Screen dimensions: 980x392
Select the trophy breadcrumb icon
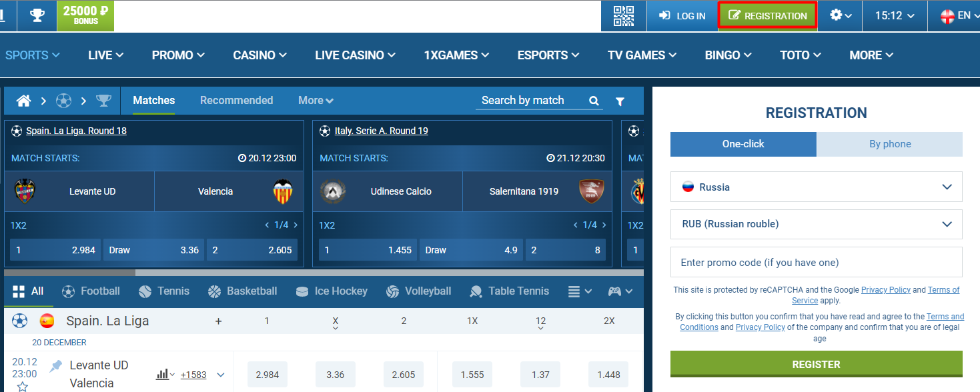coord(103,101)
